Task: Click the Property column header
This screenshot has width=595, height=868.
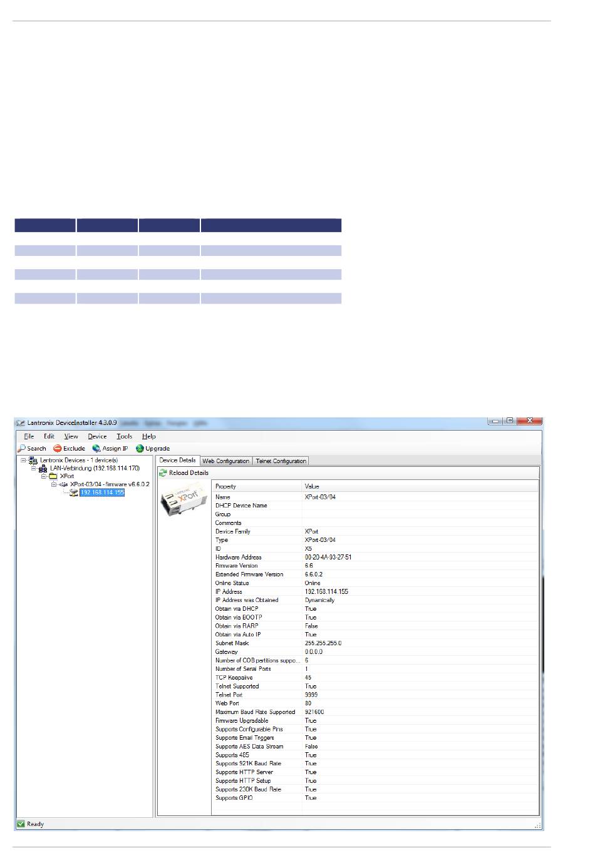Action: click(257, 486)
